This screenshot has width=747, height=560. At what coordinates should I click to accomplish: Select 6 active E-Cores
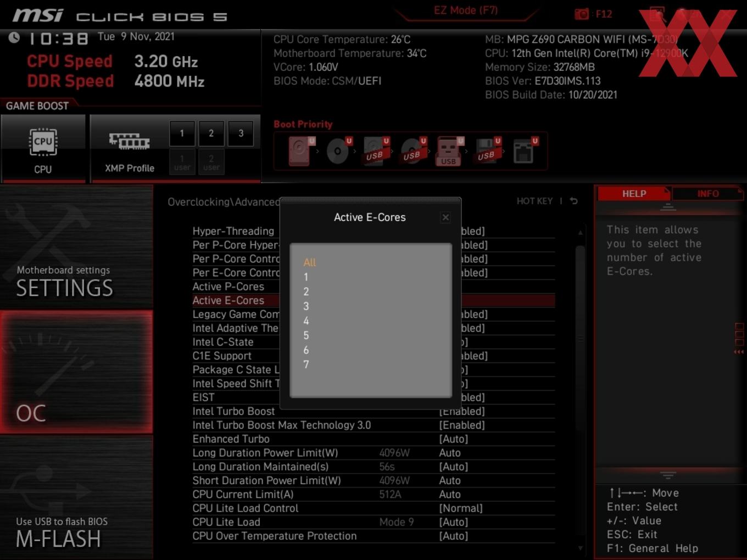coord(306,350)
